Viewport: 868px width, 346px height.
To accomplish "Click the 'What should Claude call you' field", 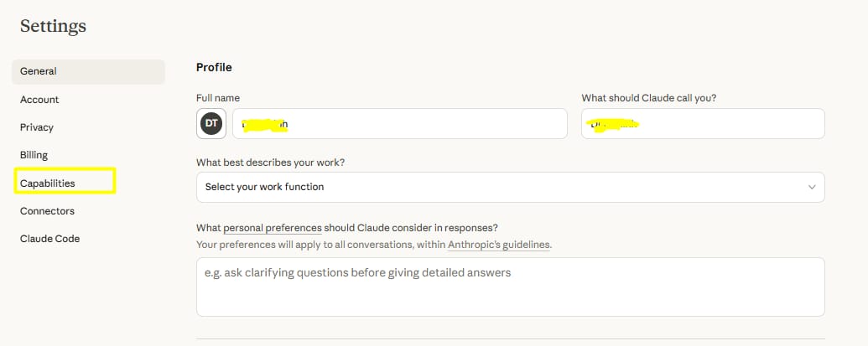I will click(703, 123).
